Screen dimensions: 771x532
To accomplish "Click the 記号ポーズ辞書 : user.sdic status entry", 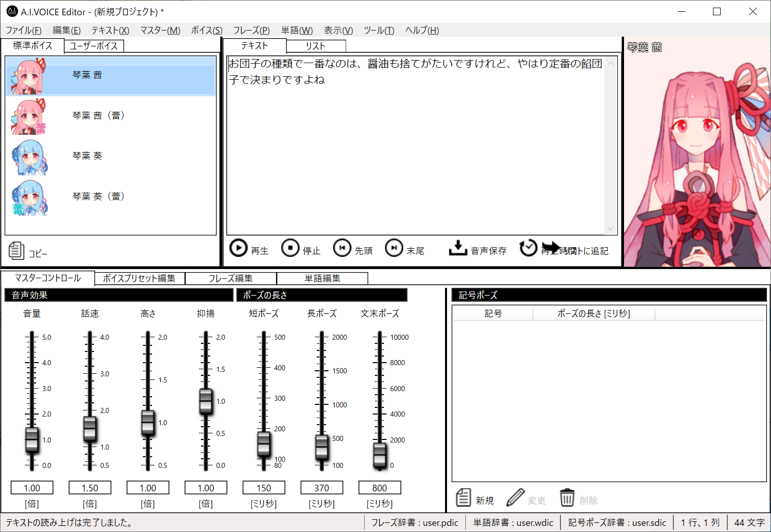I will tap(617, 522).
